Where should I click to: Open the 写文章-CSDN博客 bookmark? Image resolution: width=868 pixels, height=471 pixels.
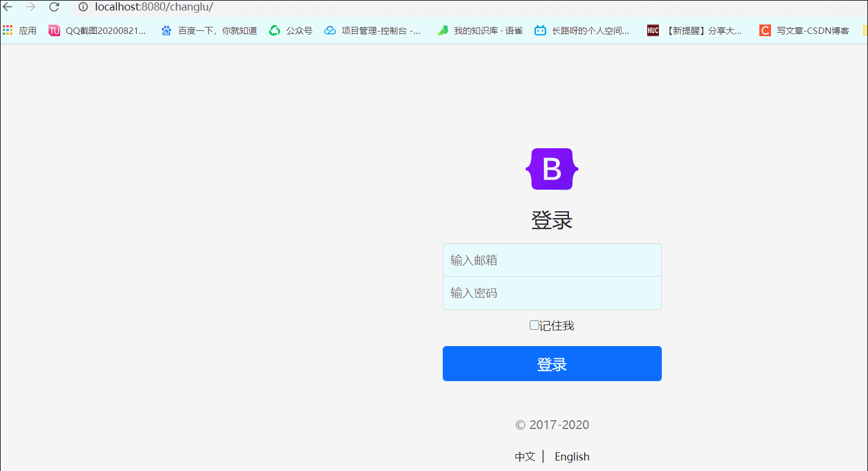pos(804,30)
